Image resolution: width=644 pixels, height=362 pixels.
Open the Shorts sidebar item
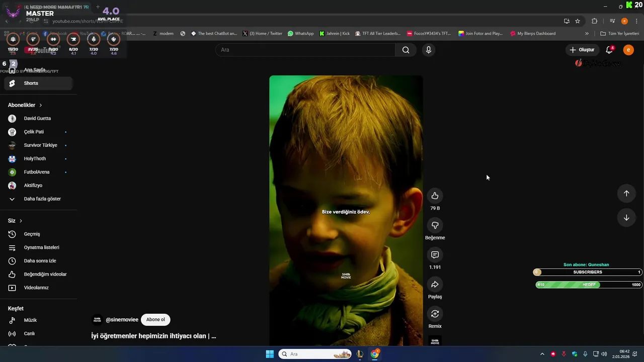38,83
